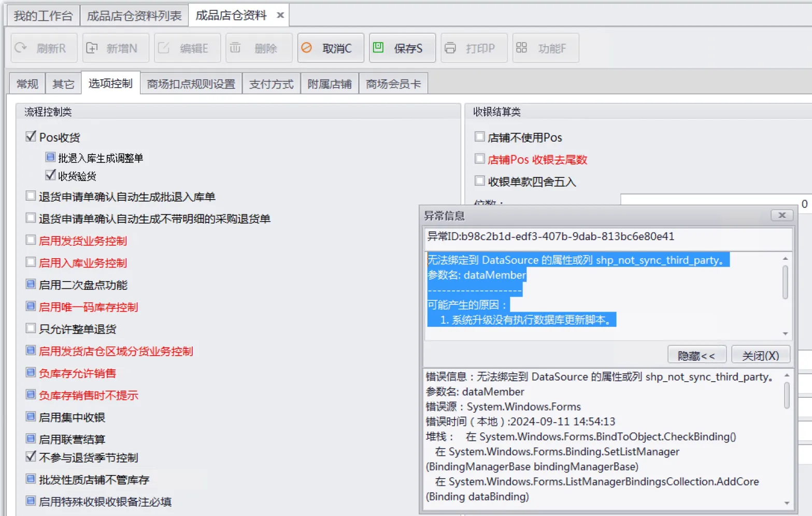Click the 异常ID text field
The width and height of the screenshot is (812, 516).
coord(607,237)
